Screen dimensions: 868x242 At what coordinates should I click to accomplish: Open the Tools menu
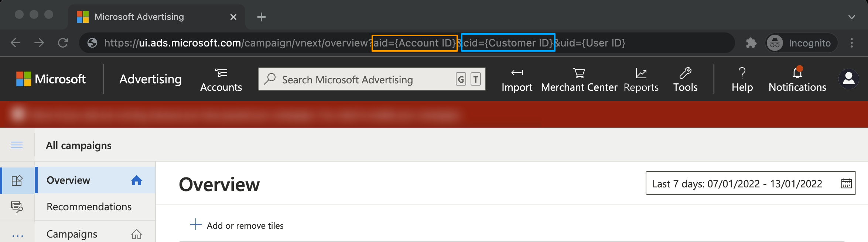[x=685, y=80]
